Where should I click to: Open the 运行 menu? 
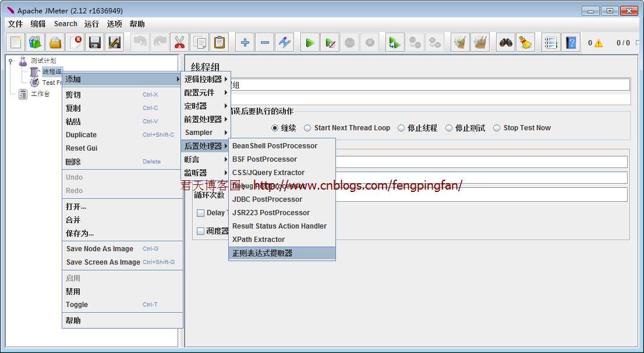tap(91, 24)
